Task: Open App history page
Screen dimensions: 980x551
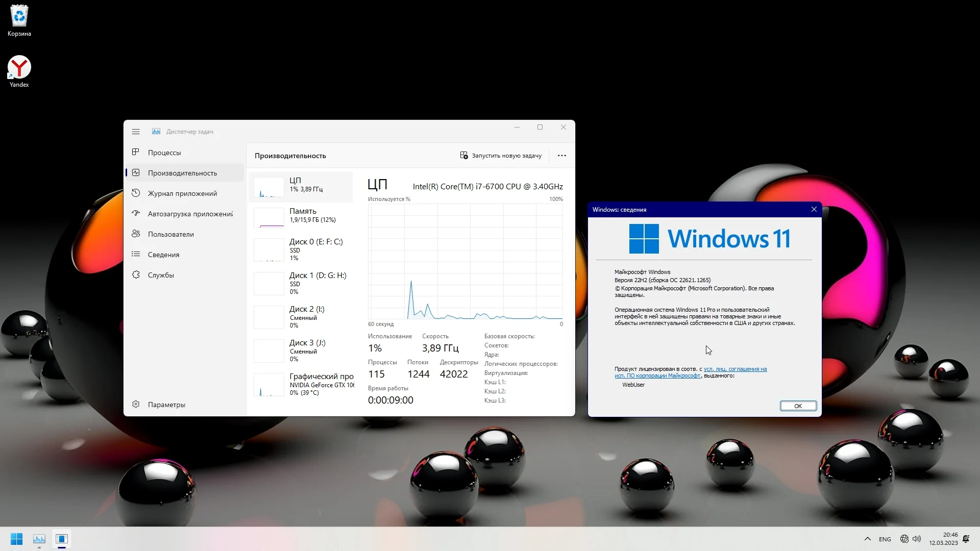Action: point(182,193)
